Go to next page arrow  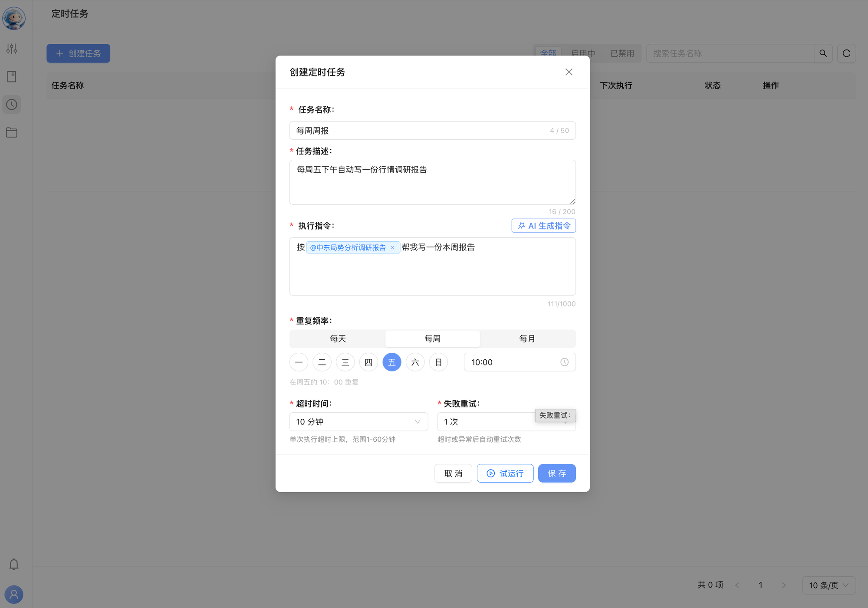tap(783, 585)
